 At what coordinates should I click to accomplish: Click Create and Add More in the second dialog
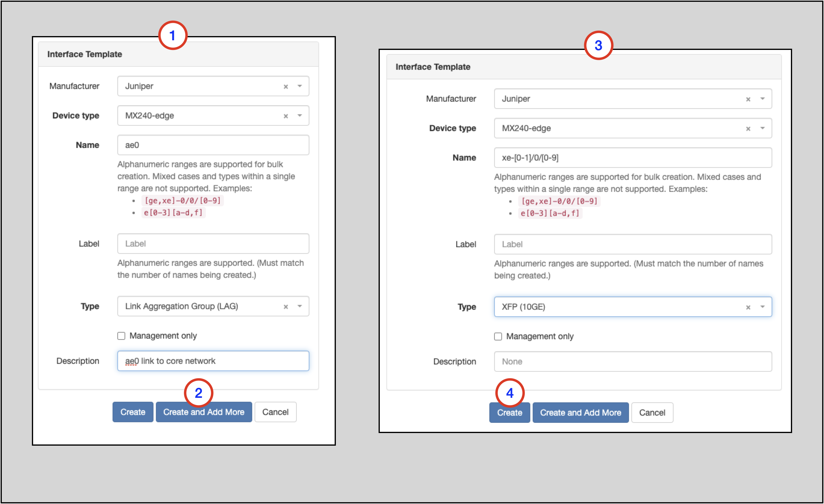coord(581,412)
